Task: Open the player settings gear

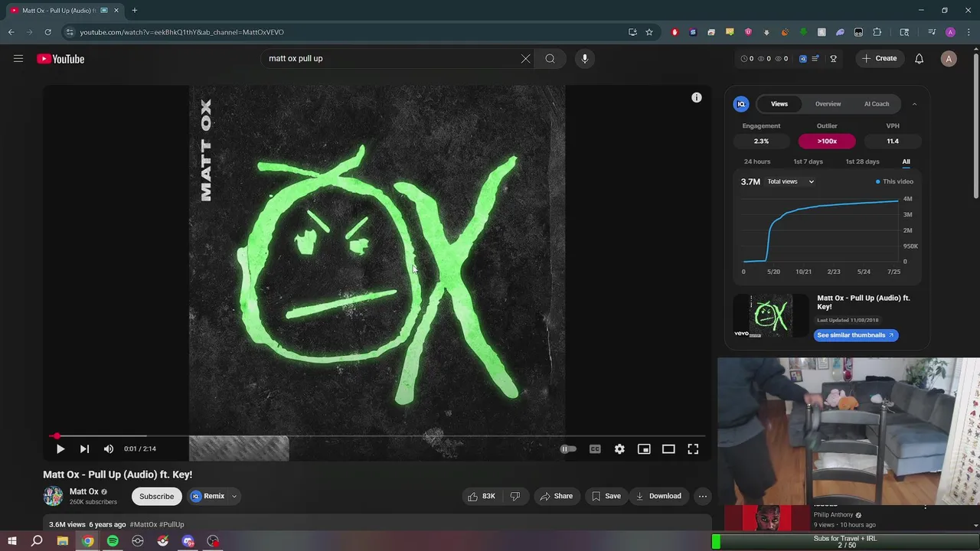Action: tap(619, 449)
